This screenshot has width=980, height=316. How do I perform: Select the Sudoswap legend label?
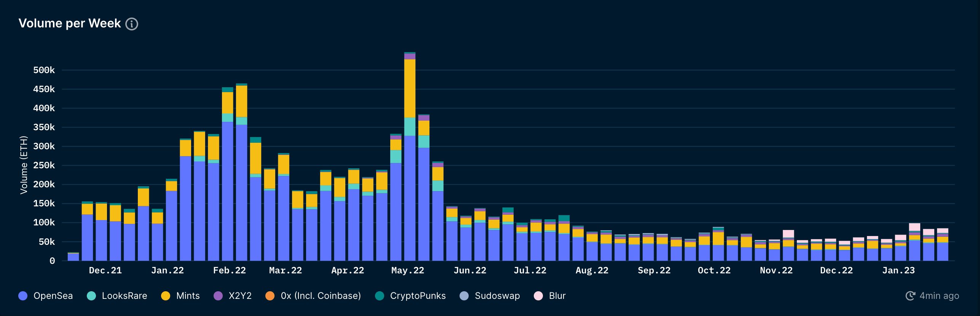point(497,296)
